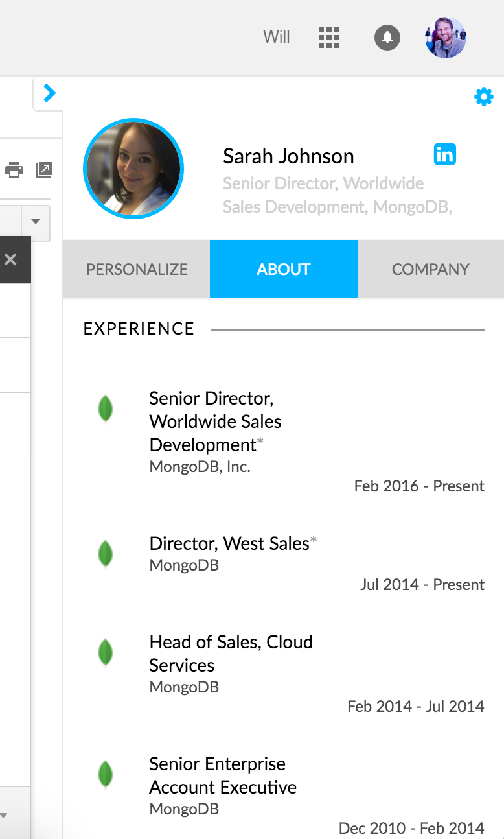The width and height of the screenshot is (504, 839).
Task: Click the user account avatar
Action: coord(445,38)
